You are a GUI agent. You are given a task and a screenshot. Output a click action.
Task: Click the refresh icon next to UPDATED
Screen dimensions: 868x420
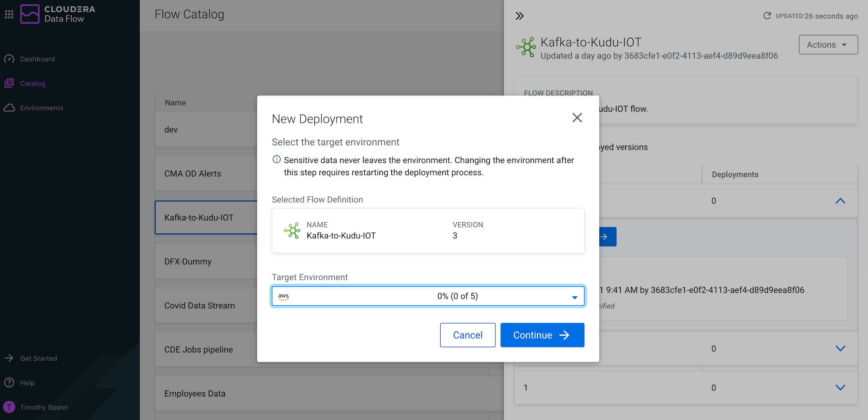point(767,16)
